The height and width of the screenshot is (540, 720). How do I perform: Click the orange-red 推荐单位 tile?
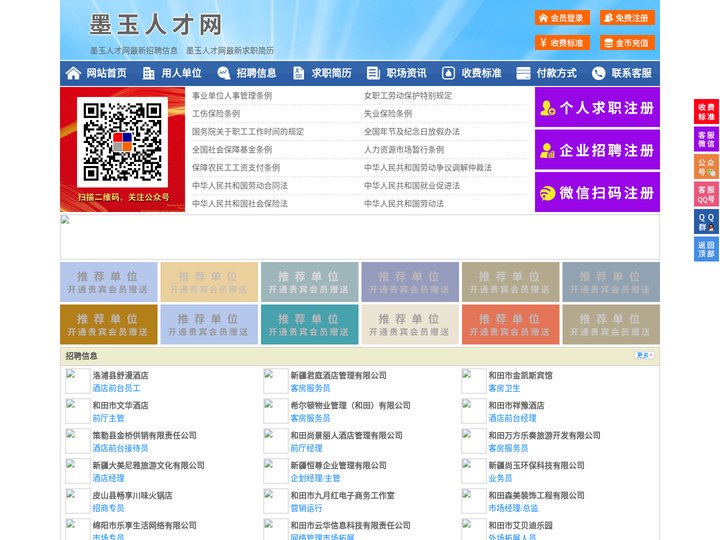pos(511,325)
